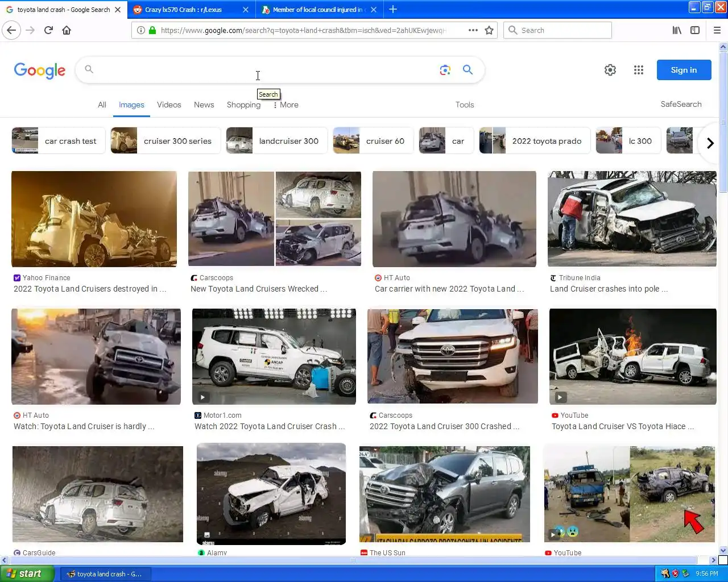
Task: Click the Sign in button
Action: pyautogui.click(x=684, y=70)
